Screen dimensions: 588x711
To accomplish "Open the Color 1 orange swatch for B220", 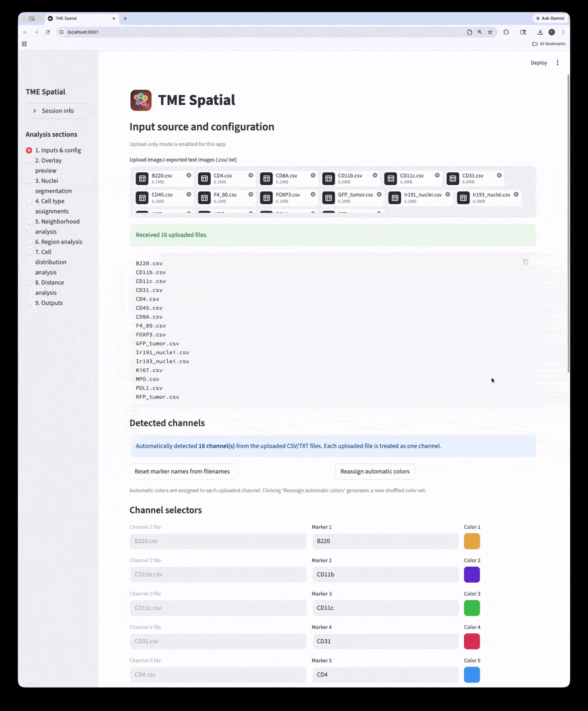I will [x=472, y=541].
